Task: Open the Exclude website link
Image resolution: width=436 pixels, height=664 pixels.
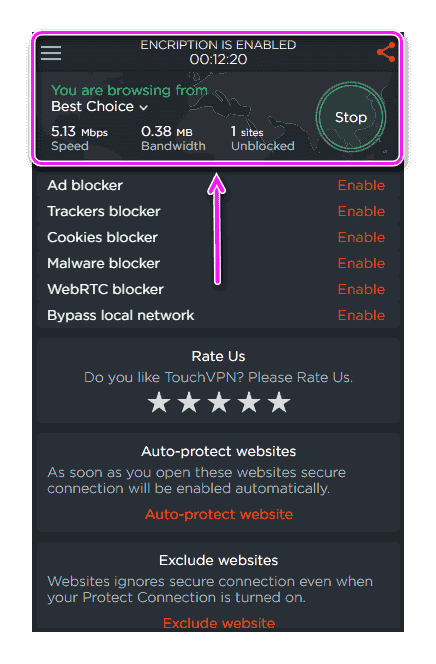Action: pos(219,623)
